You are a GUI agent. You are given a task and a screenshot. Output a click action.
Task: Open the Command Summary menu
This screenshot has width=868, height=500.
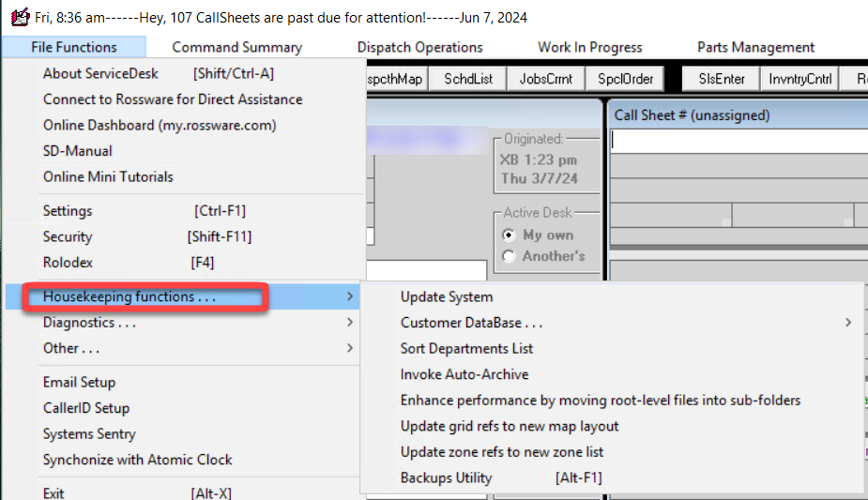236,47
